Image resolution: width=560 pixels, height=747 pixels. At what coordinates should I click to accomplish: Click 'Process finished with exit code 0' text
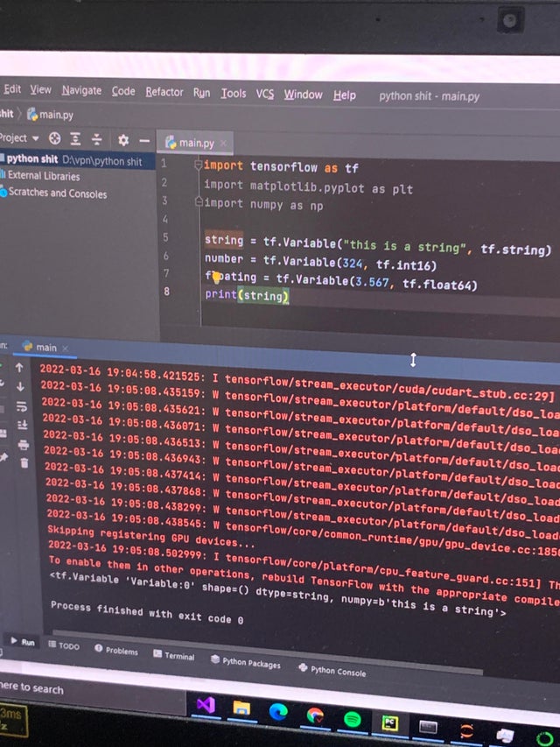pos(147,612)
